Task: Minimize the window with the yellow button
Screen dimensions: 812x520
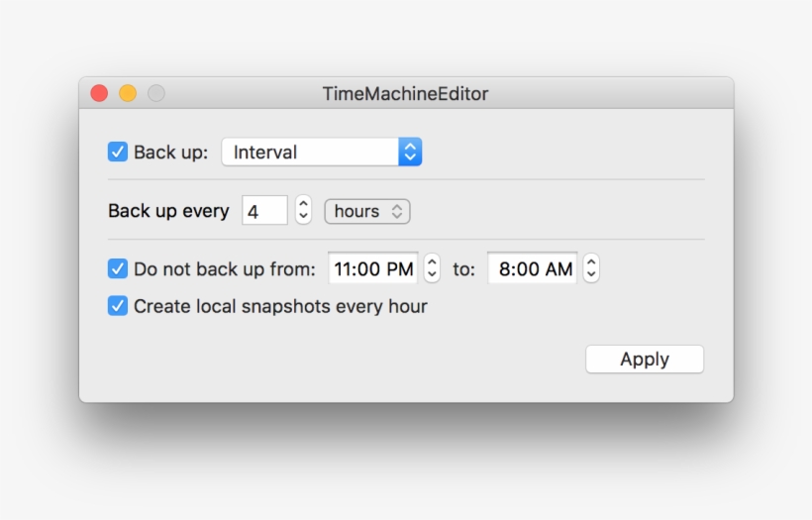Action: 128,93
